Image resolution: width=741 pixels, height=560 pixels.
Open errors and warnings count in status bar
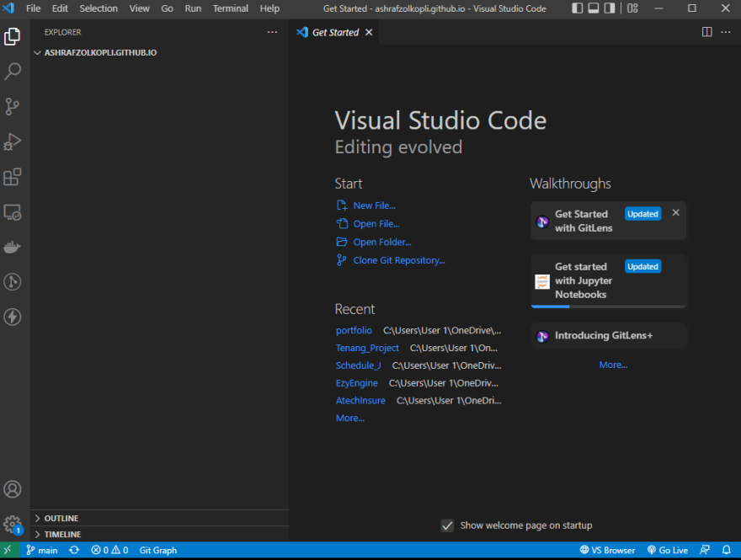point(109,550)
